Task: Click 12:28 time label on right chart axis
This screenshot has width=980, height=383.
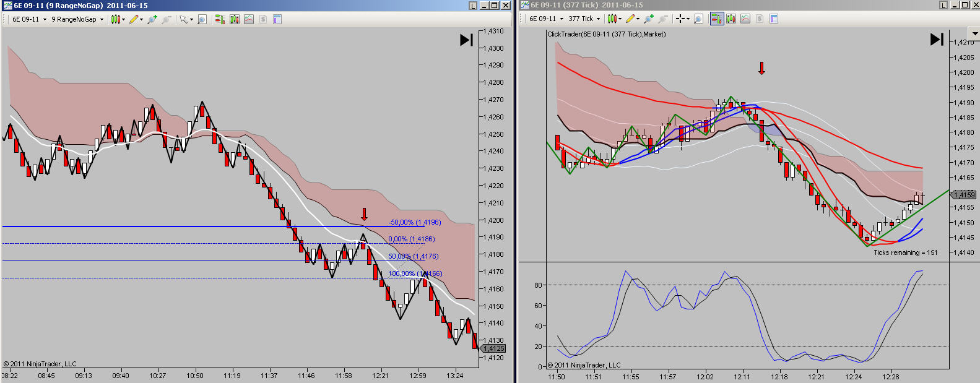Action: [890, 377]
